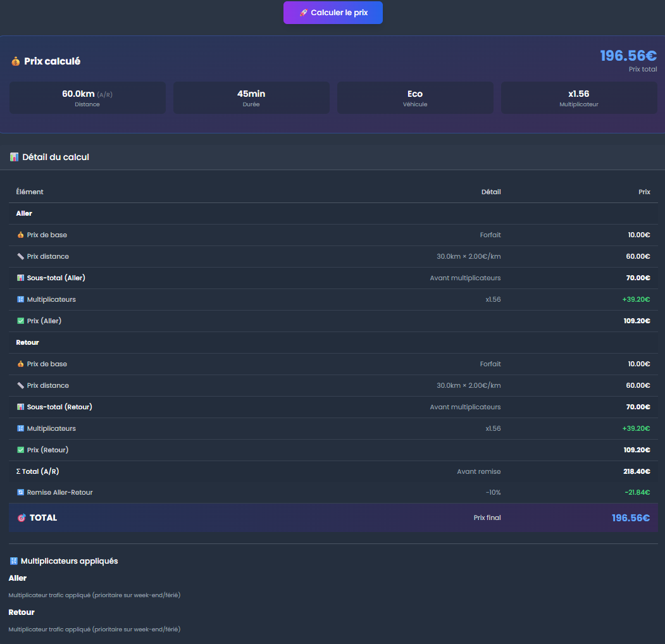The height and width of the screenshot is (644, 665).
Task: Click the +39.20€ value in Retour Multiplicateurs row
Action: [x=636, y=428]
